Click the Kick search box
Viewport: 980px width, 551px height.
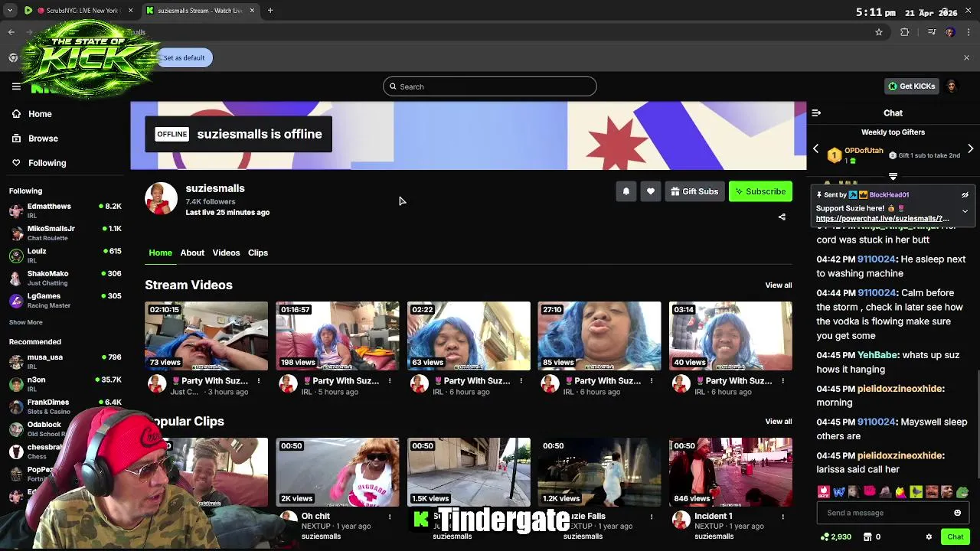pyautogui.click(x=490, y=86)
